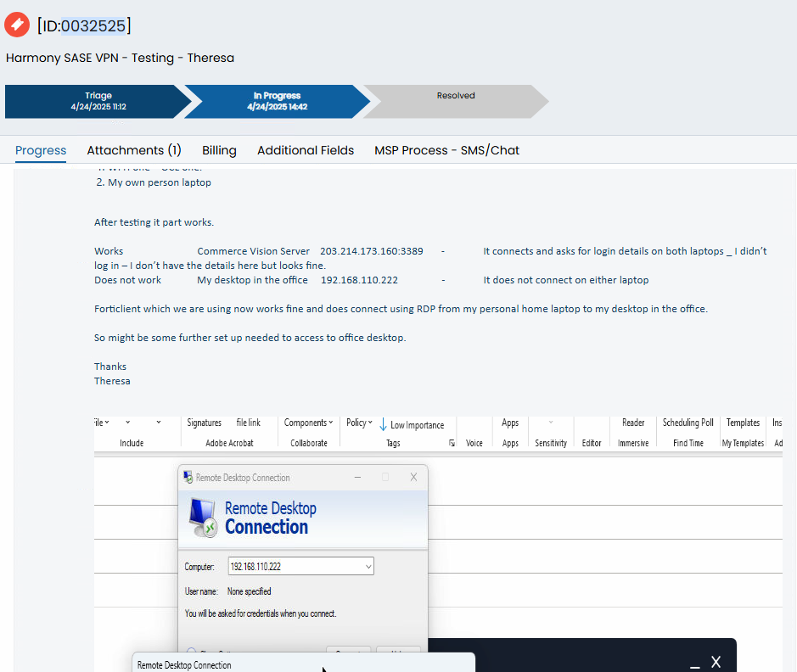Click Scheduling Poll in the ribbon
This screenshot has width=797, height=672.
tap(688, 423)
